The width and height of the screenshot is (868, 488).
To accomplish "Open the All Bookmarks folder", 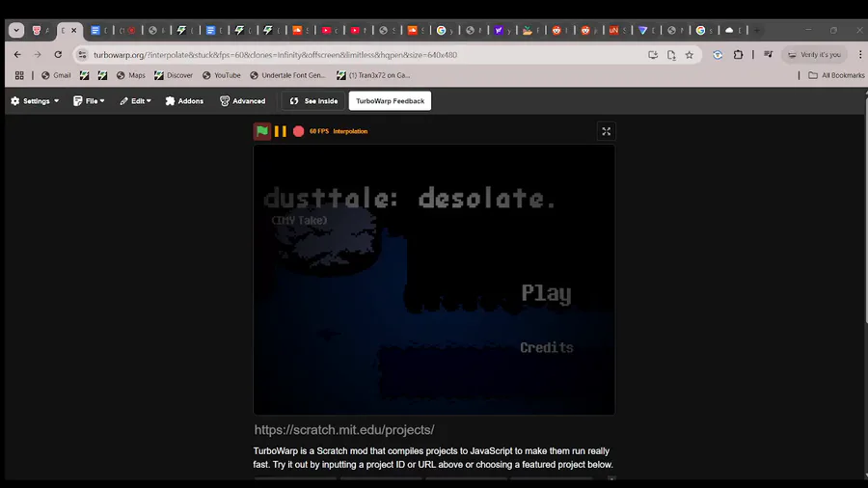I will pos(836,75).
